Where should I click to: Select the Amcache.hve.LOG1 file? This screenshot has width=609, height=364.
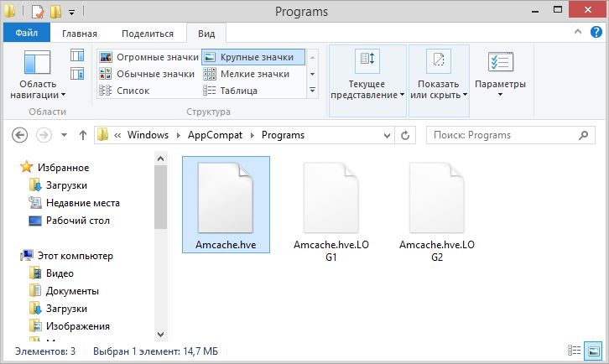point(331,211)
